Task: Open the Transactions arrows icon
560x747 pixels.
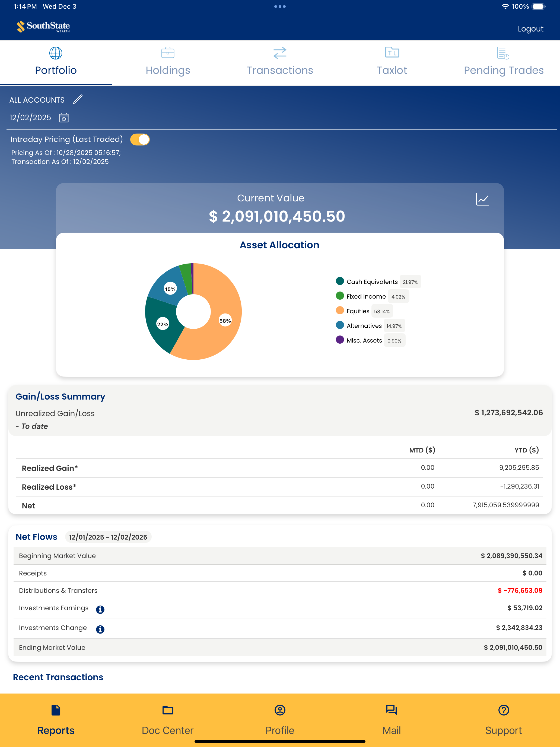Action: (x=280, y=53)
